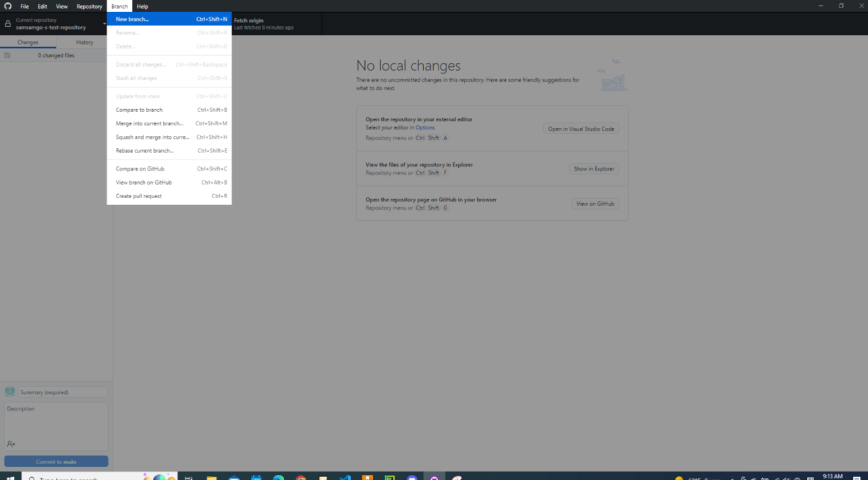
Task: Click the greyed Delete... menu item
Action: 169,46
